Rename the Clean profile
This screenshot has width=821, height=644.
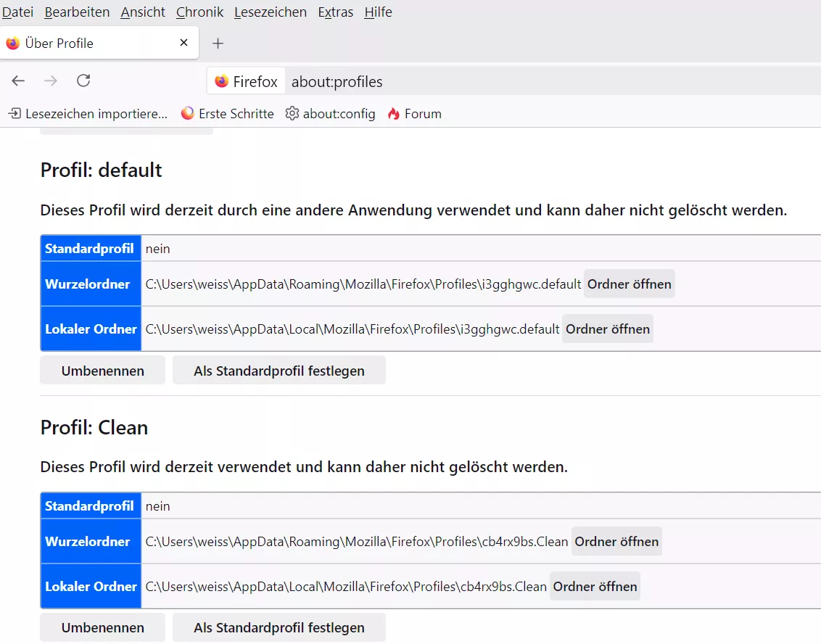[102, 627]
